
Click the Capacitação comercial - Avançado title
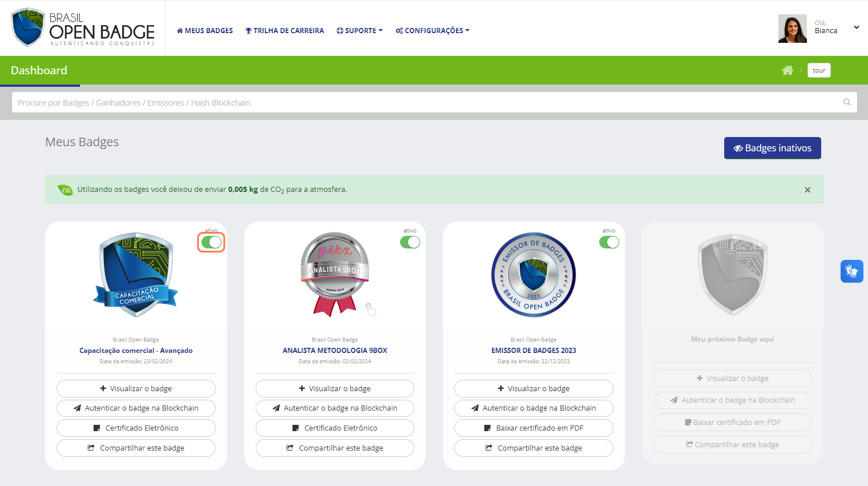(x=136, y=351)
